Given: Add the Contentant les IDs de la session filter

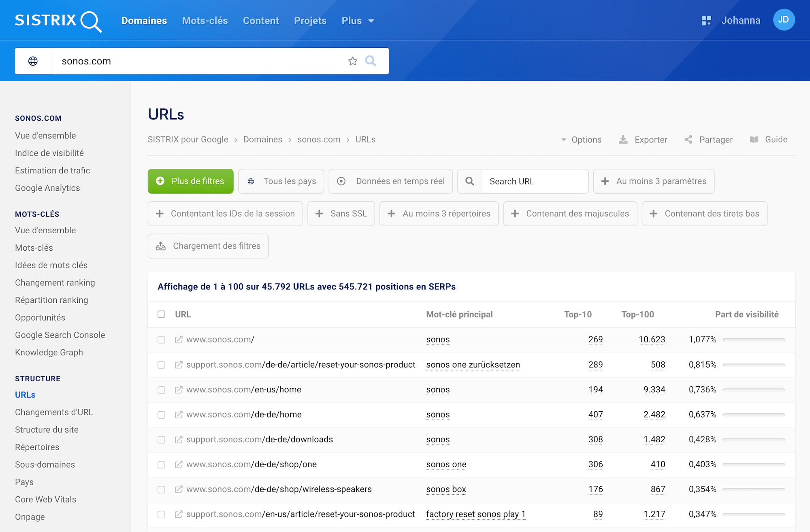Looking at the screenshot, I should pyautogui.click(x=225, y=214).
